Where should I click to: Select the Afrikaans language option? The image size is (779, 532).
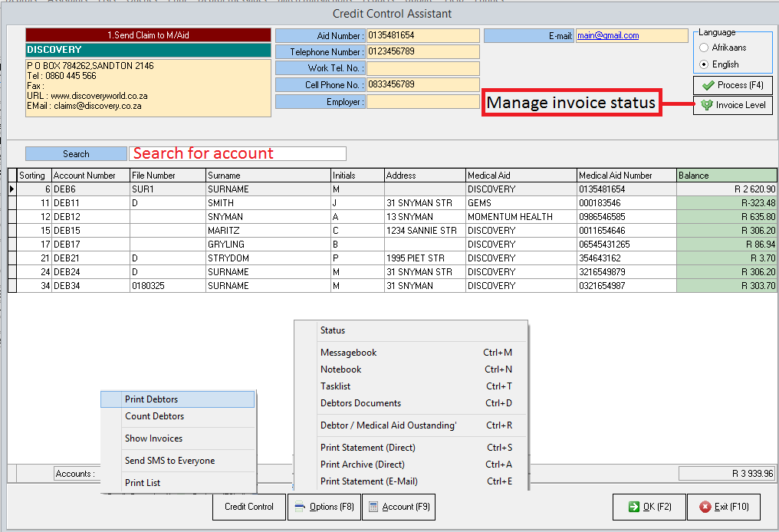[704, 48]
